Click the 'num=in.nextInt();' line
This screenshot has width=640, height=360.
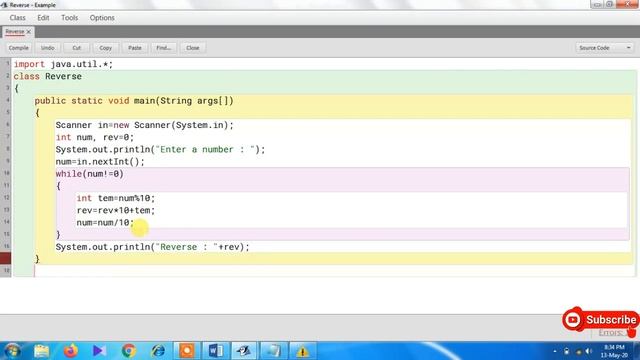(100, 162)
